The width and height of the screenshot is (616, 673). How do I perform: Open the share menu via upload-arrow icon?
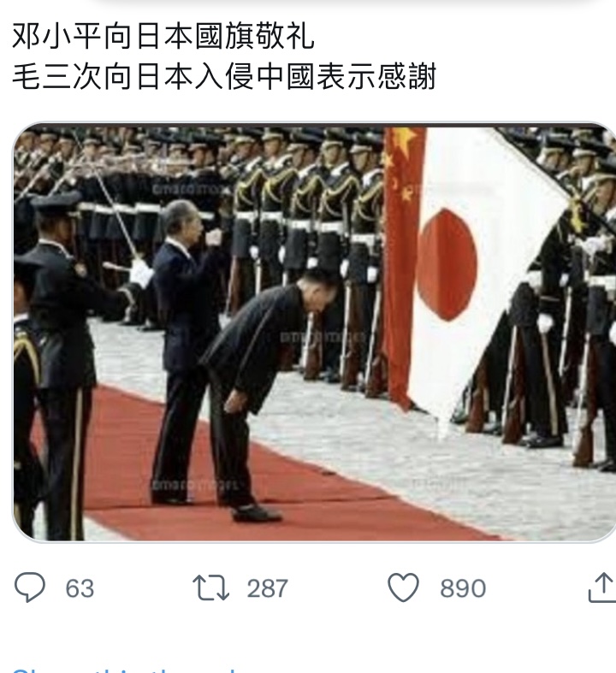tap(601, 587)
